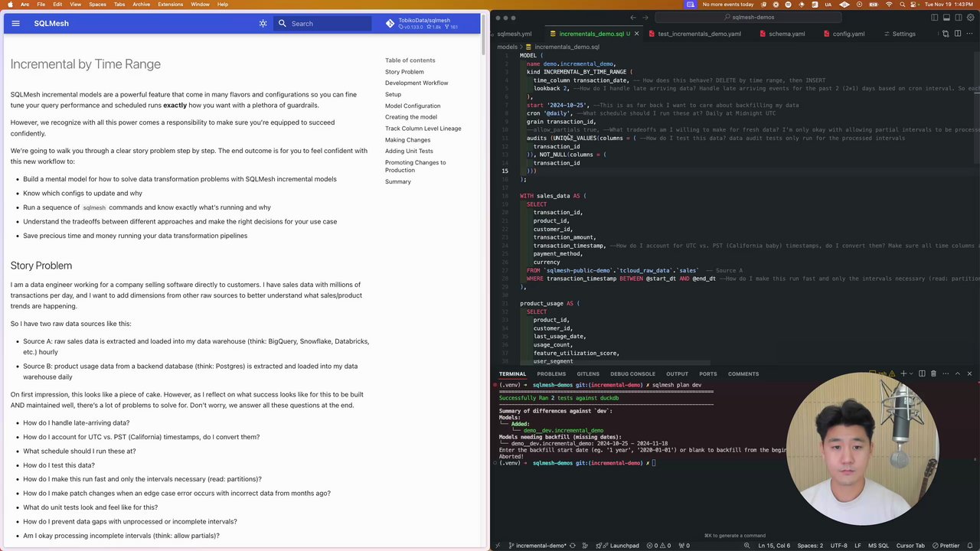The width and height of the screenshot is (980, 551).
Task: Select the OUTPUT panel tab
Action: [677, 374]
